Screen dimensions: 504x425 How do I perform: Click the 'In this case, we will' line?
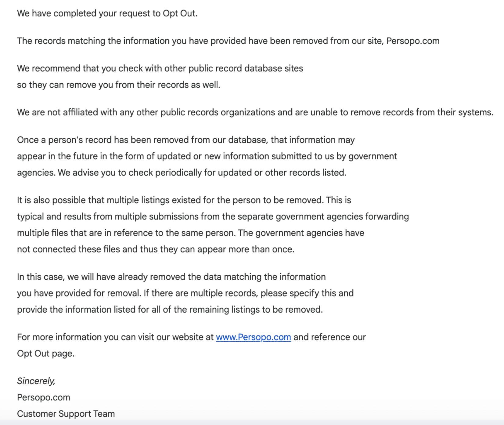pos(171,277)
